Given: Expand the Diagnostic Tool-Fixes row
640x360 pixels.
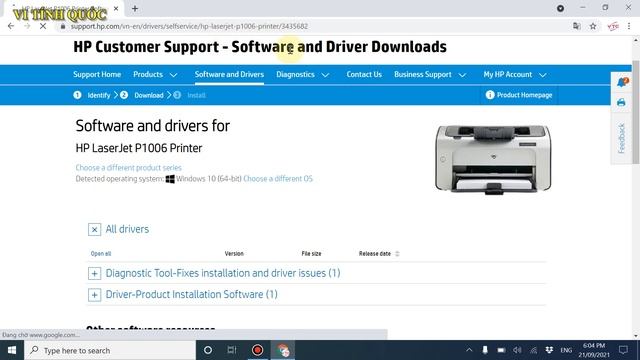Looking at the screenshot, I should click(94, 273).
